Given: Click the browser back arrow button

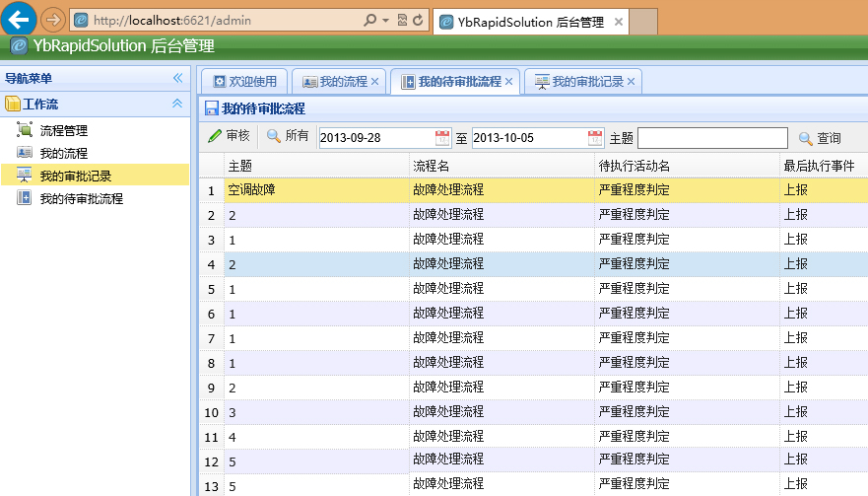Looking at the screenshot, I should pos(21,19).
